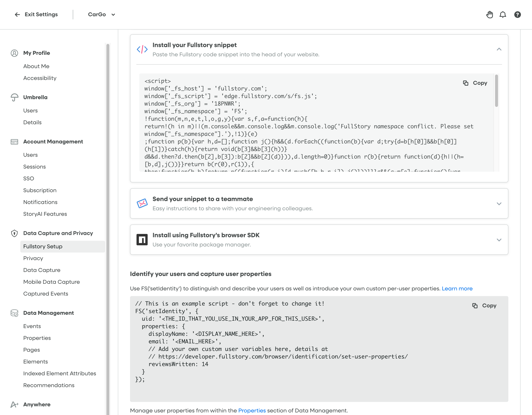
Task: Open Data Capture settings
Action: 42,270
